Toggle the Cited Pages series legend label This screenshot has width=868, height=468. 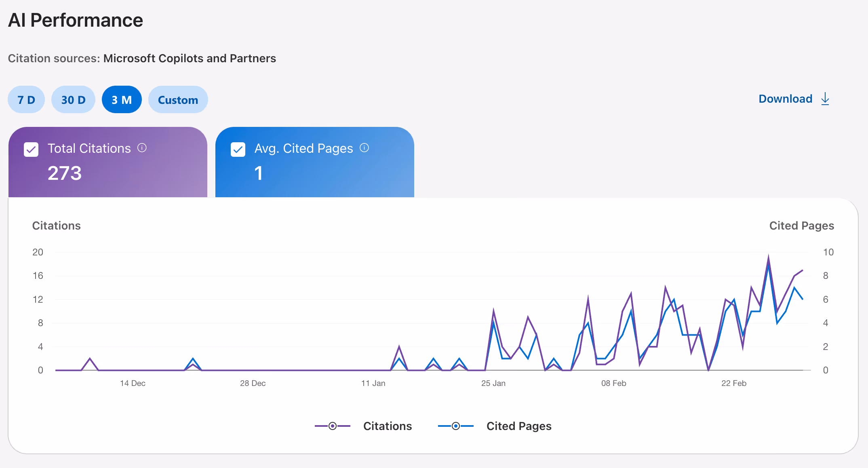point(518,426)
